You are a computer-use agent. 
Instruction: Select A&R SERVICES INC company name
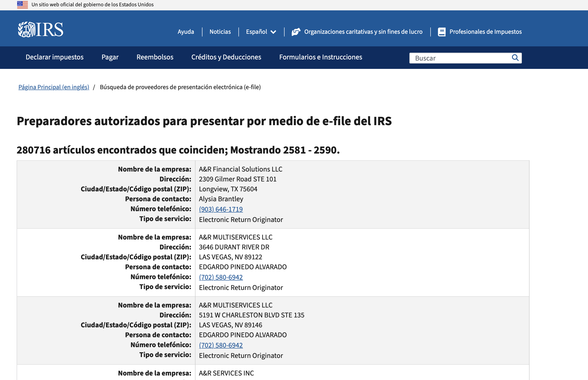click(x=226, y=373)
